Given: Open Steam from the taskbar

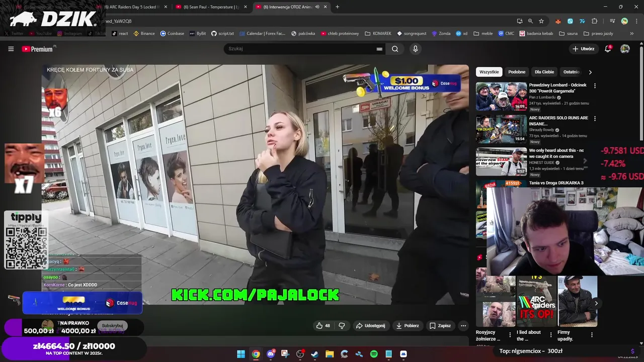Looking at the screenshot, I should pos(315,354).
